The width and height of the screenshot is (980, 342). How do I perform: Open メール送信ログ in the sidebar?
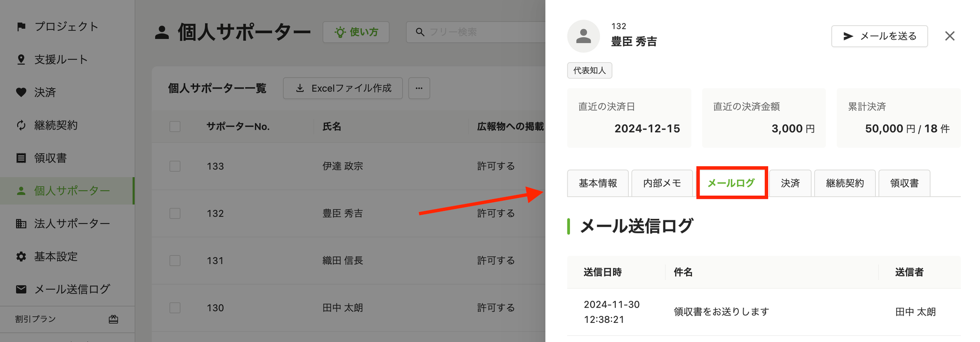pos(67,289)
